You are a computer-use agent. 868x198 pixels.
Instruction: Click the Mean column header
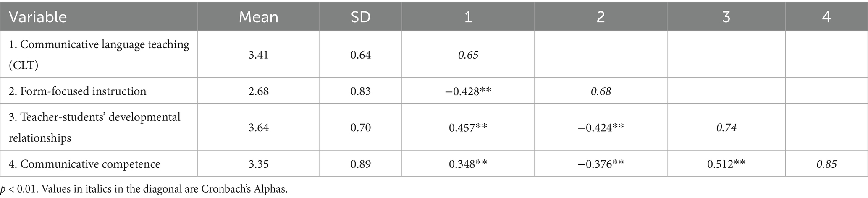(258, 17)
